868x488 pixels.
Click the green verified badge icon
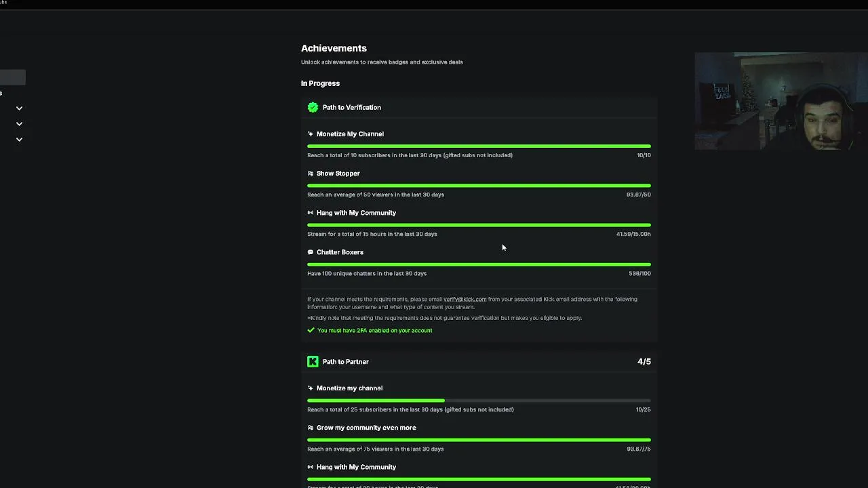click(x=313, y=107)
